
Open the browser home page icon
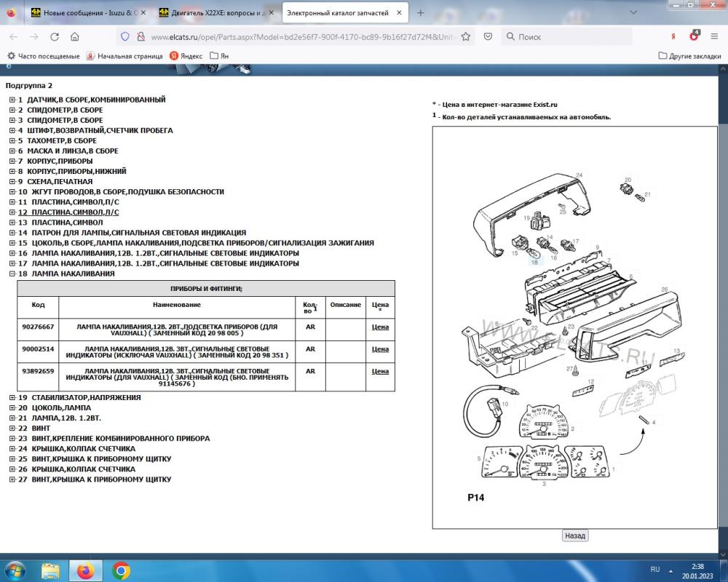coord(75,36)
